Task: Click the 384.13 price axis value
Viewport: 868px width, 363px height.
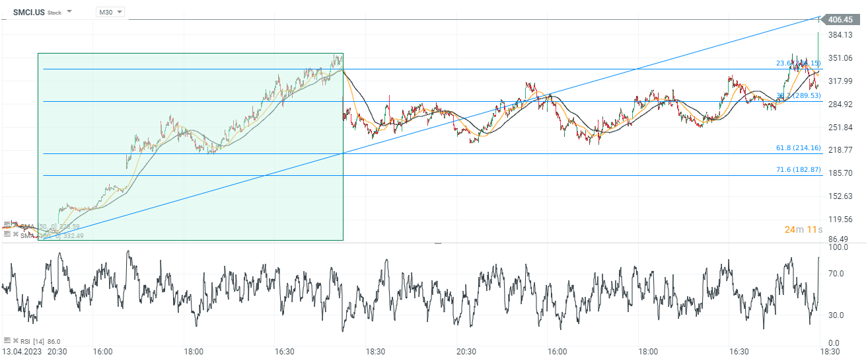Action: (x=840, y=35)
